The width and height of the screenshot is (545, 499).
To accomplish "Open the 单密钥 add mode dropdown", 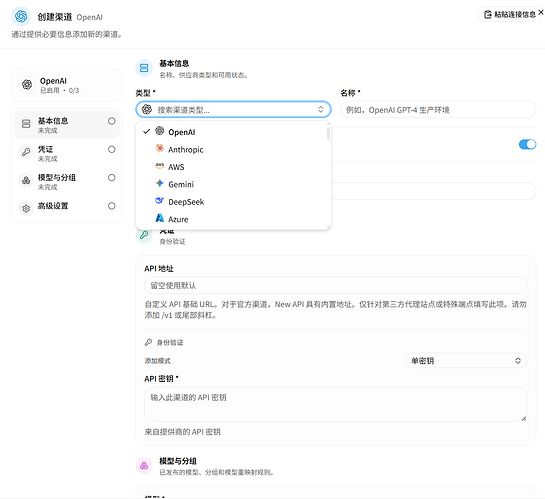I will click(x=466, y=361).
